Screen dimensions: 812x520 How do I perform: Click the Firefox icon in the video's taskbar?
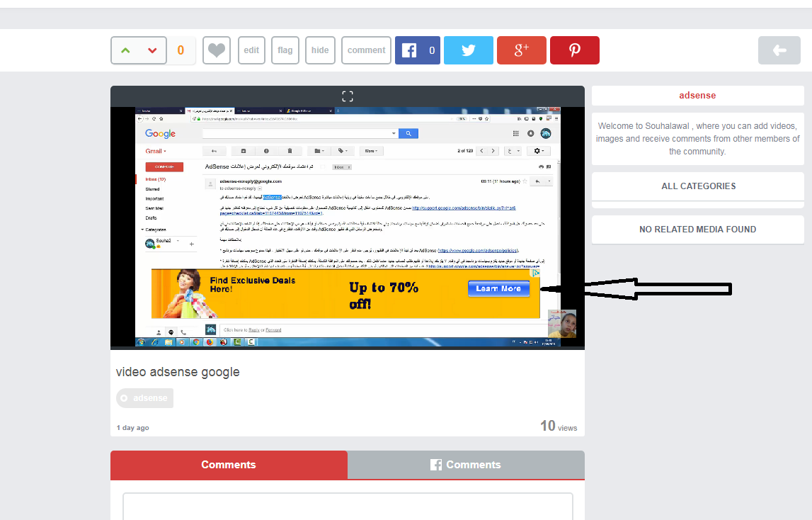coord(210,342)
